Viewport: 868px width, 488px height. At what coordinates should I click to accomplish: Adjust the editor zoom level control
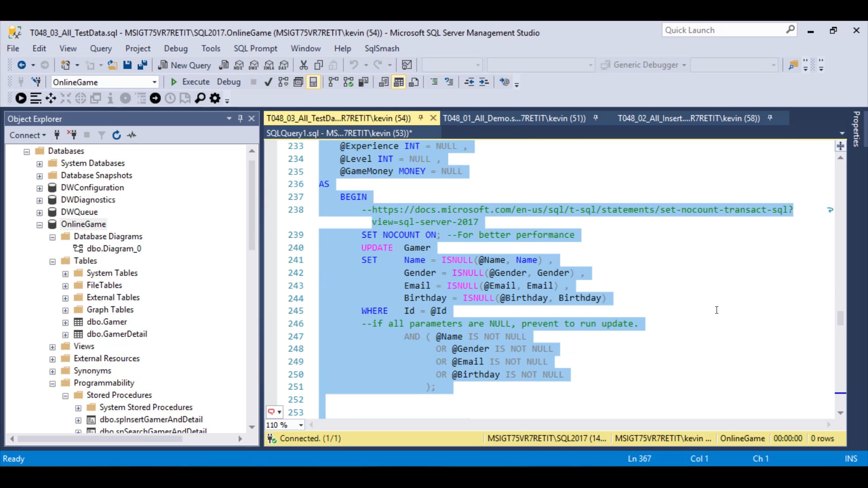coord(284,425)
